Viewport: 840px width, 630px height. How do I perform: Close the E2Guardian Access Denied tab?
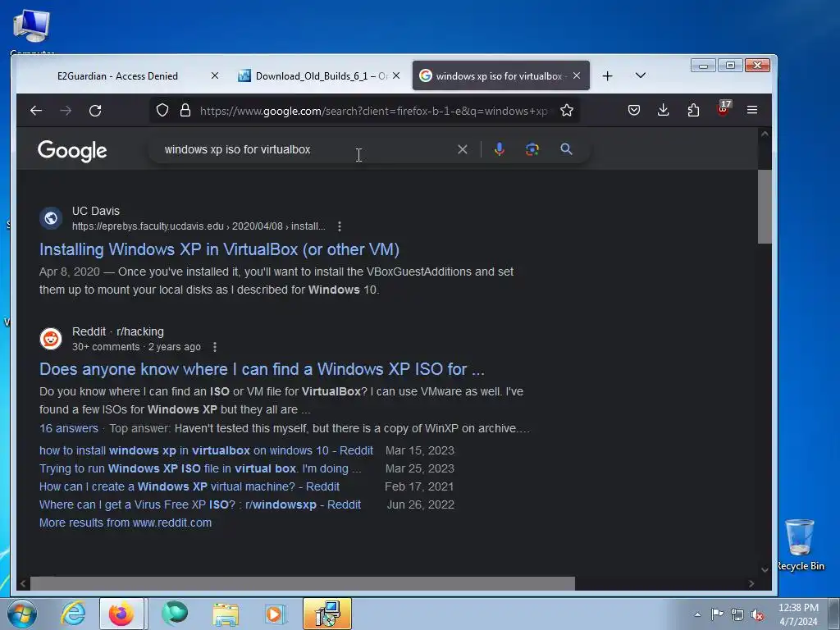(x=215, y=75)
